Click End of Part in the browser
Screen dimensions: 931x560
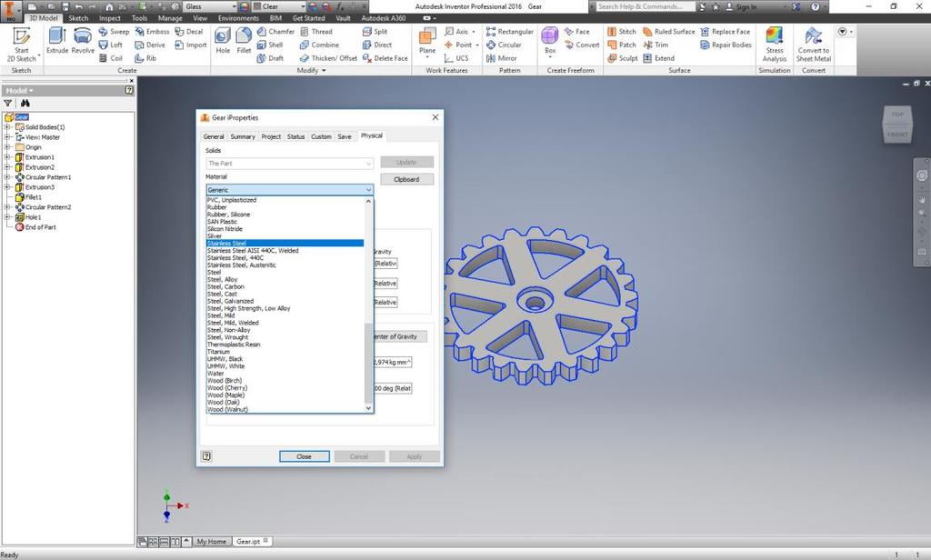[x=40, y=227]
